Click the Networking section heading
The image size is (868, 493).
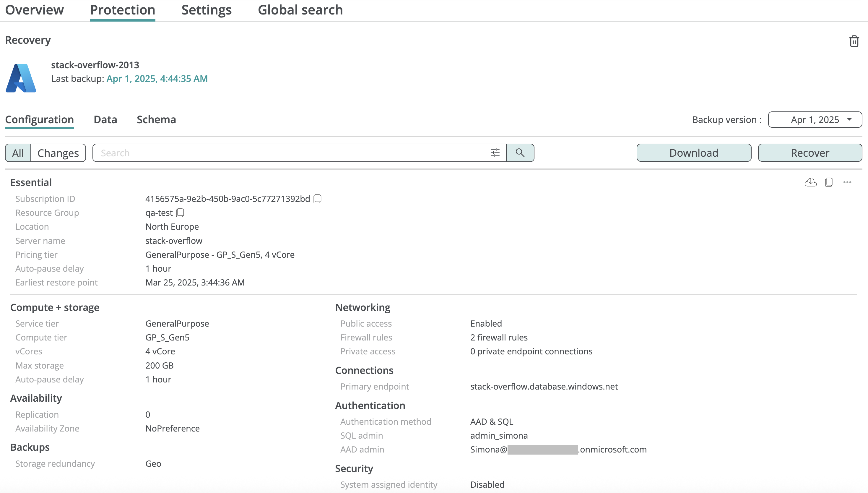click(363, 307)
